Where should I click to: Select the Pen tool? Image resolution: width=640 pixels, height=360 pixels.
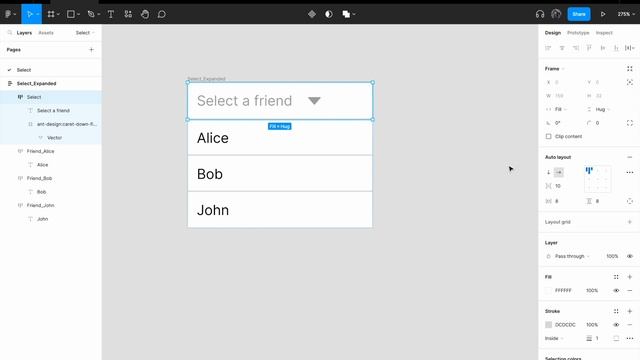coord(91,14)
